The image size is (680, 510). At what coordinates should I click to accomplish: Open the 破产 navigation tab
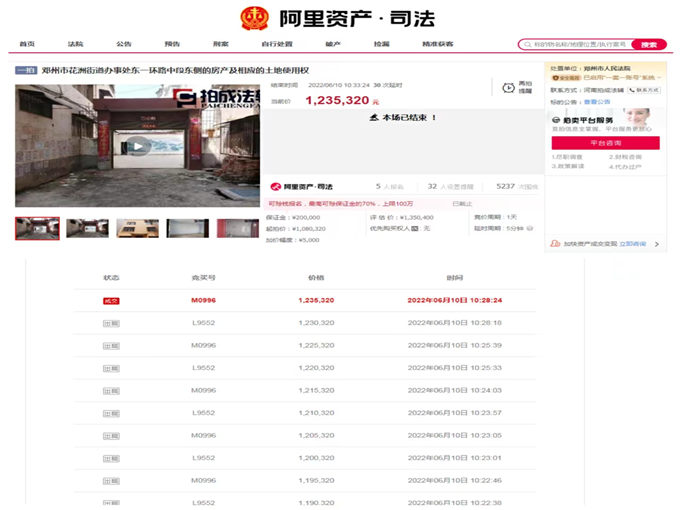[333, 44]
